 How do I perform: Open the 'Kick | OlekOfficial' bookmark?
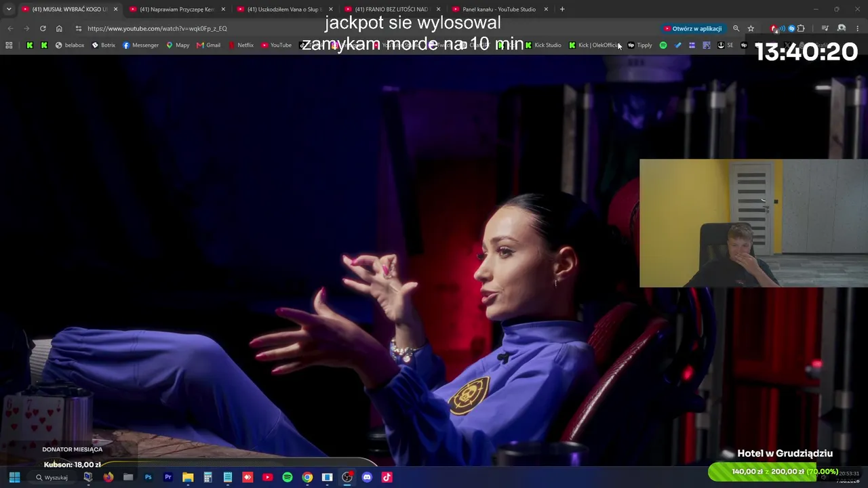[x=594, y=45]
